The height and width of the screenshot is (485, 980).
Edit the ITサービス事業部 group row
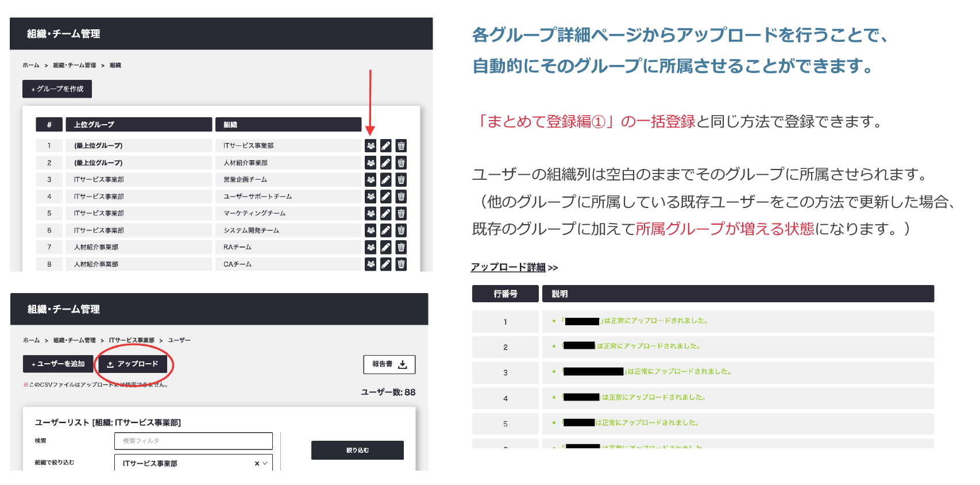pos(386,146)
